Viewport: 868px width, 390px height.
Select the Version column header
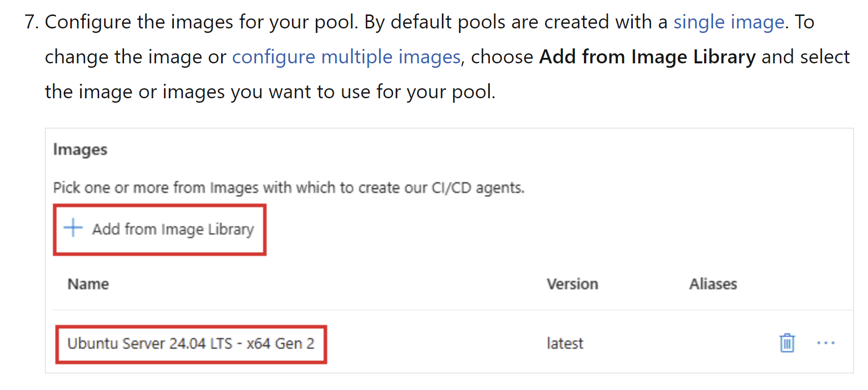pos(573,284)
